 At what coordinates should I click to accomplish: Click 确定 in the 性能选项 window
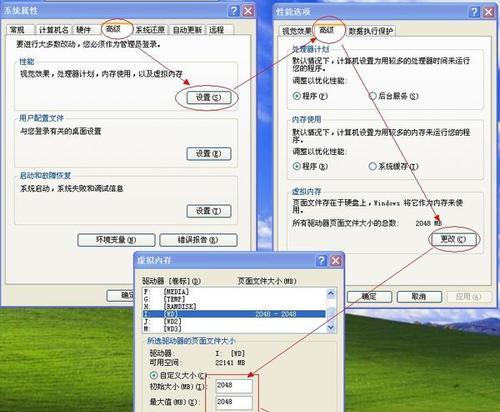(369, 296)
